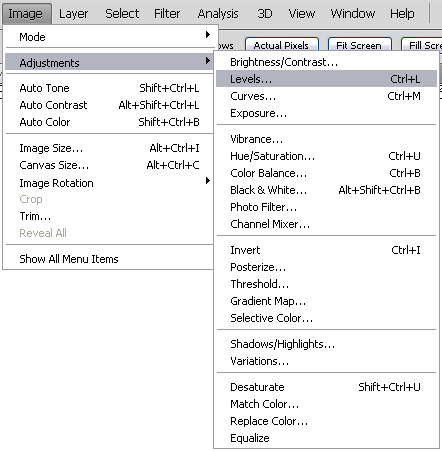Image resolution: width=442 pixels, height=451 pixels.
Task: Open the 3D menu
Action: 265,14
